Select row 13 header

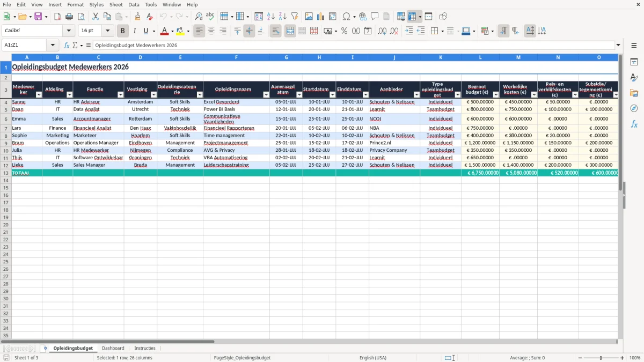6,173
